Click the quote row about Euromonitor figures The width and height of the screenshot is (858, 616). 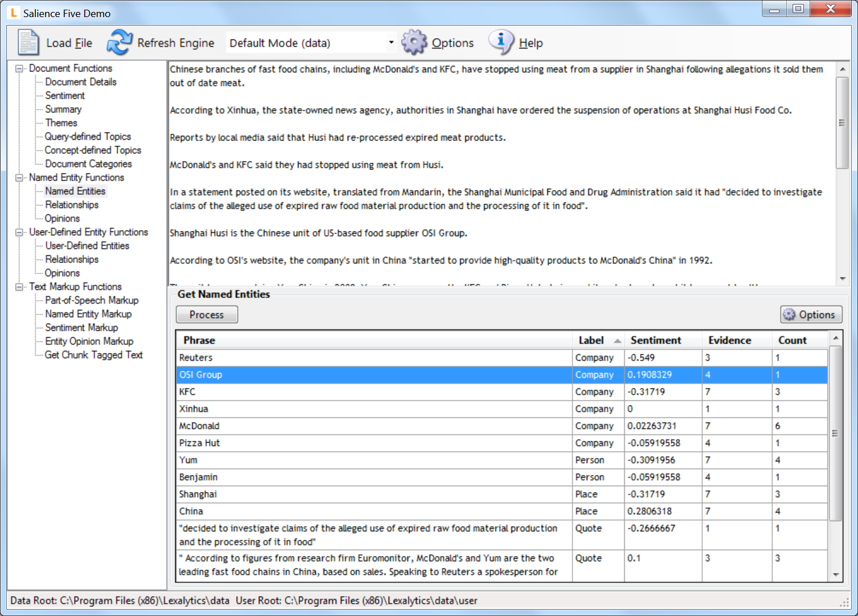(x=502, y=565)
